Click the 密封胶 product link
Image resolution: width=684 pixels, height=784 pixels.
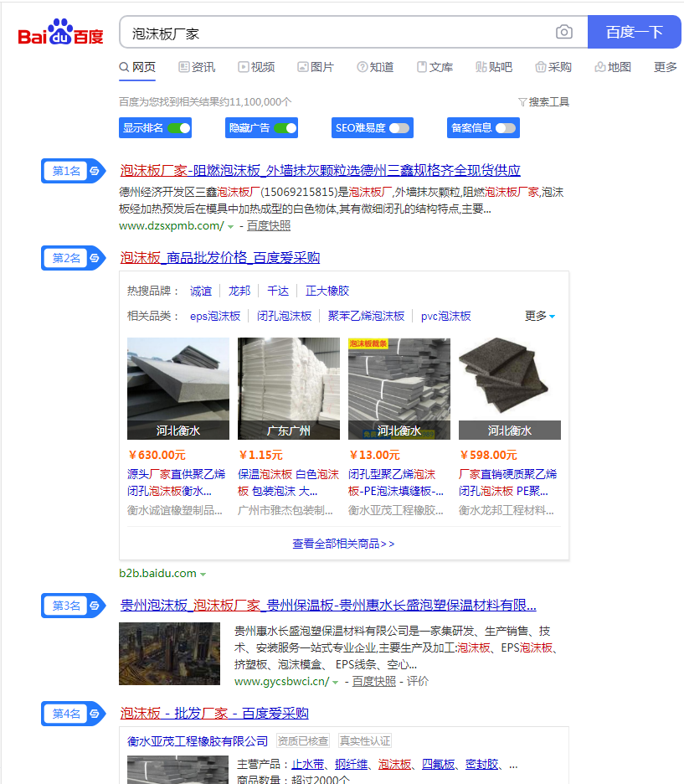(x=481, y=765)
